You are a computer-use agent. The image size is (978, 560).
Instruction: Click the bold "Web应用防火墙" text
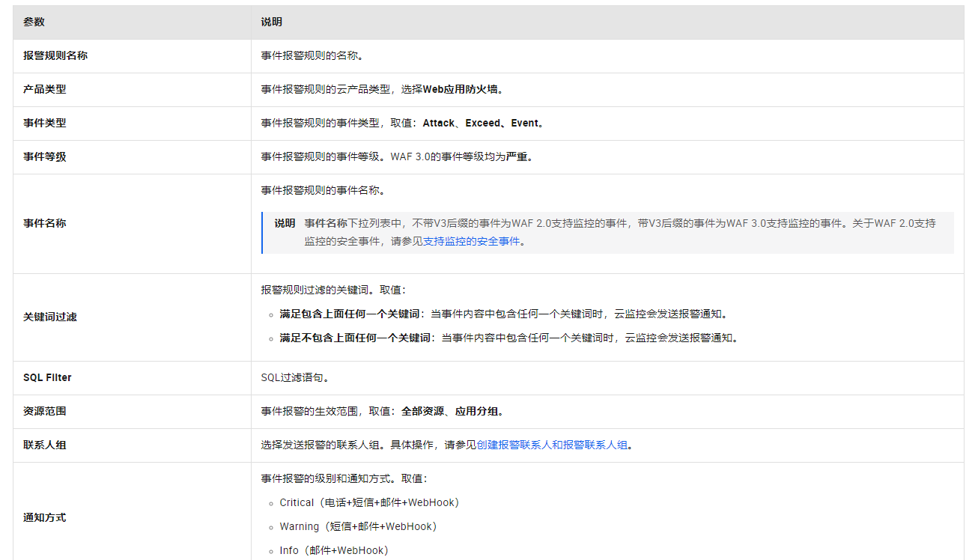pos(461,90)
